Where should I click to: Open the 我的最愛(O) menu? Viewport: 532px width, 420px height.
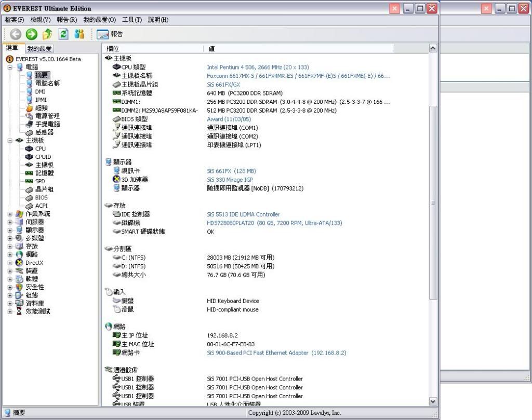pyautogui.click(x=100, y=20)
